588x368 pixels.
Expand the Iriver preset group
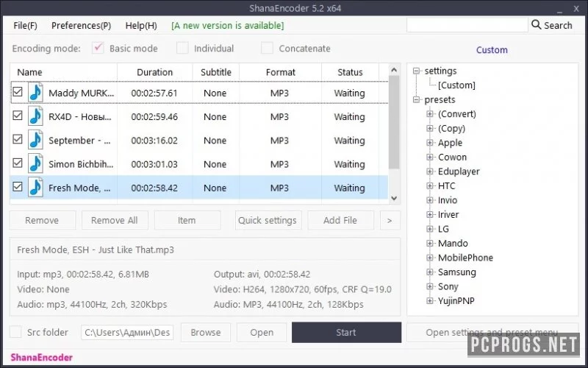(430, 214)
